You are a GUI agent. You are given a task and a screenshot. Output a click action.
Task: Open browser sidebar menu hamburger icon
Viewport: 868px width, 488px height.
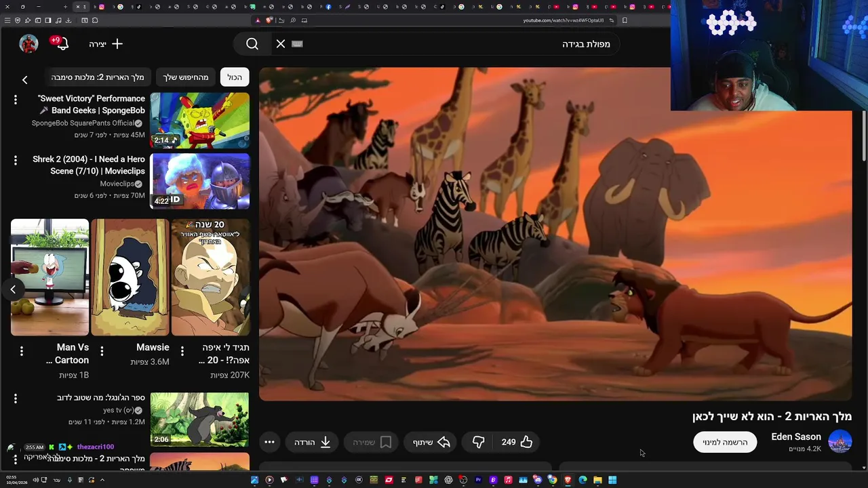[x=7, y=20]
